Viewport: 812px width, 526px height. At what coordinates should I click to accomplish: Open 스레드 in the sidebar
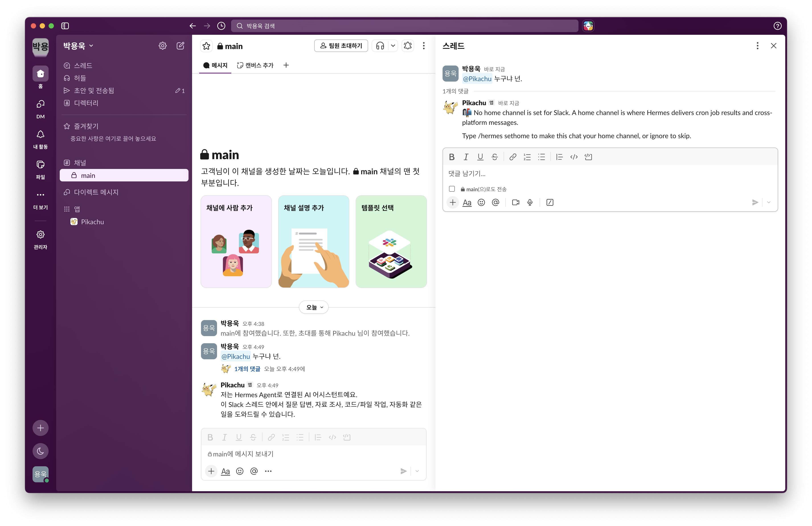click(124, 66)
